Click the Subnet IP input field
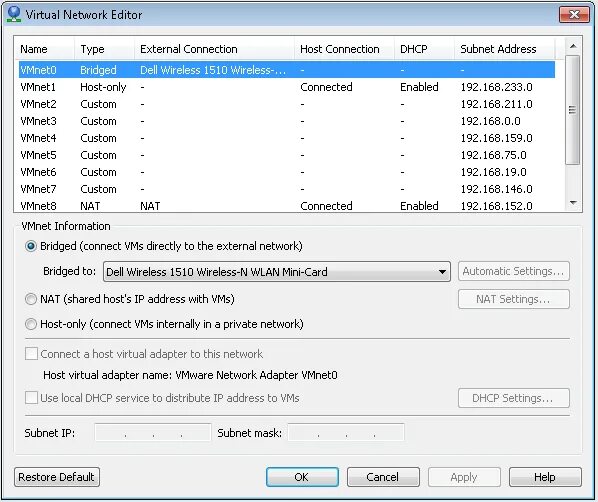Viewport: 598px width, 502px height. 153,432
